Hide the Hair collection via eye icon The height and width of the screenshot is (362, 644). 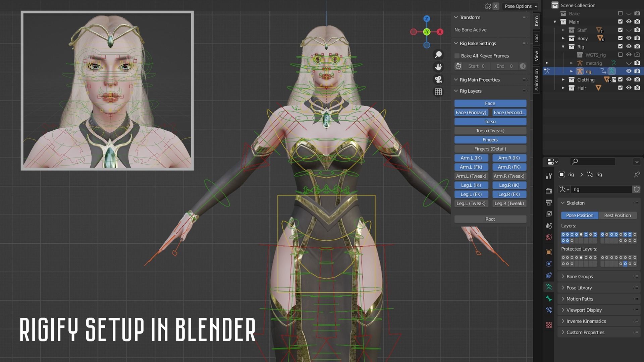(x=629, y=88)
